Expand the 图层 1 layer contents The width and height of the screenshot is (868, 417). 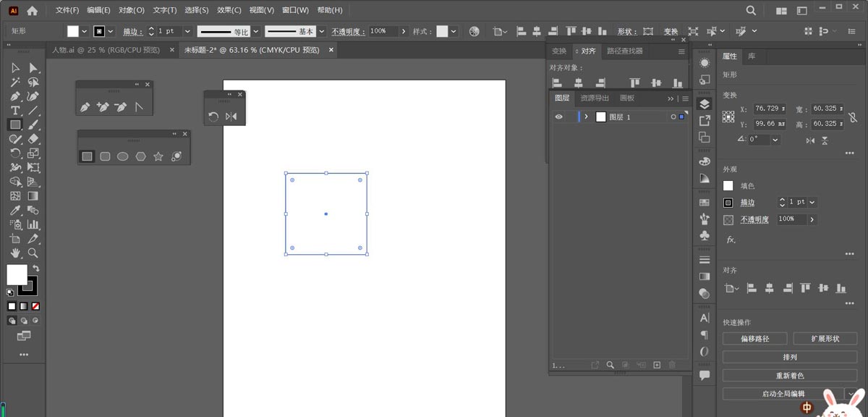click(587, 117)
